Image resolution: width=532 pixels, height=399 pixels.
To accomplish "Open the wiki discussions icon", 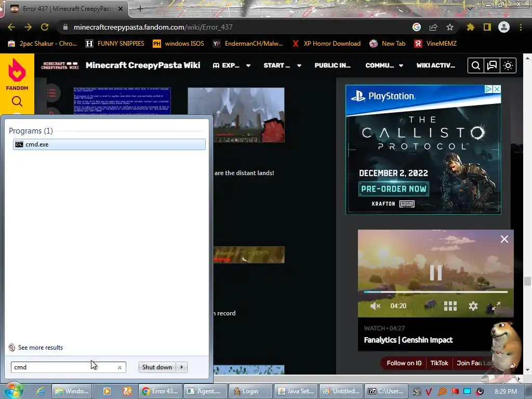I will (x=492, y=65).
